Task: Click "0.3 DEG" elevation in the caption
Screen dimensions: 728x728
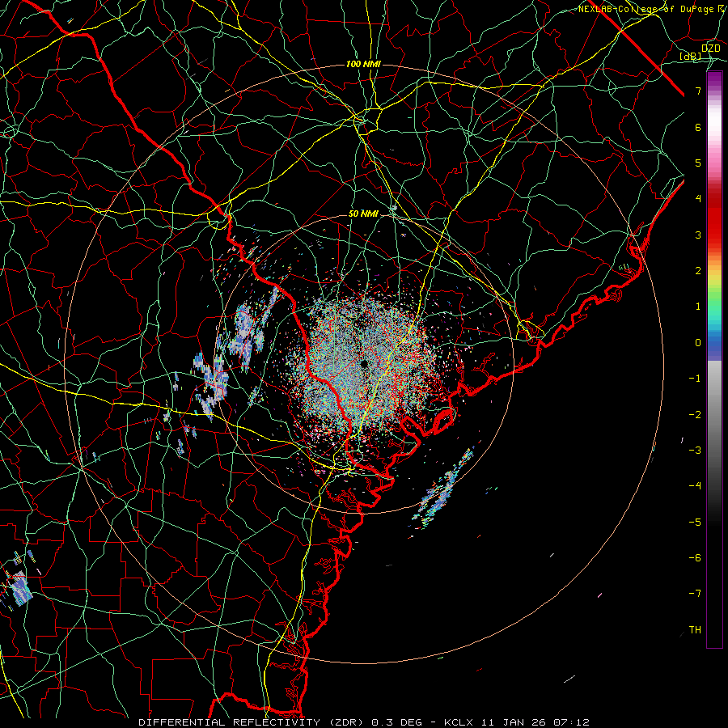Action: [396, 722]
